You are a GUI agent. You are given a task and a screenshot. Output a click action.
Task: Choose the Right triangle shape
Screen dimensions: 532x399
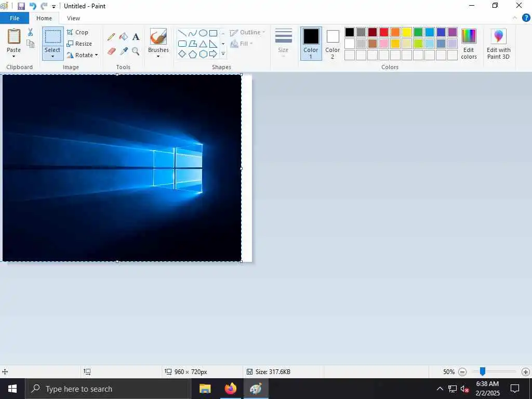click(x=213, y=44)
